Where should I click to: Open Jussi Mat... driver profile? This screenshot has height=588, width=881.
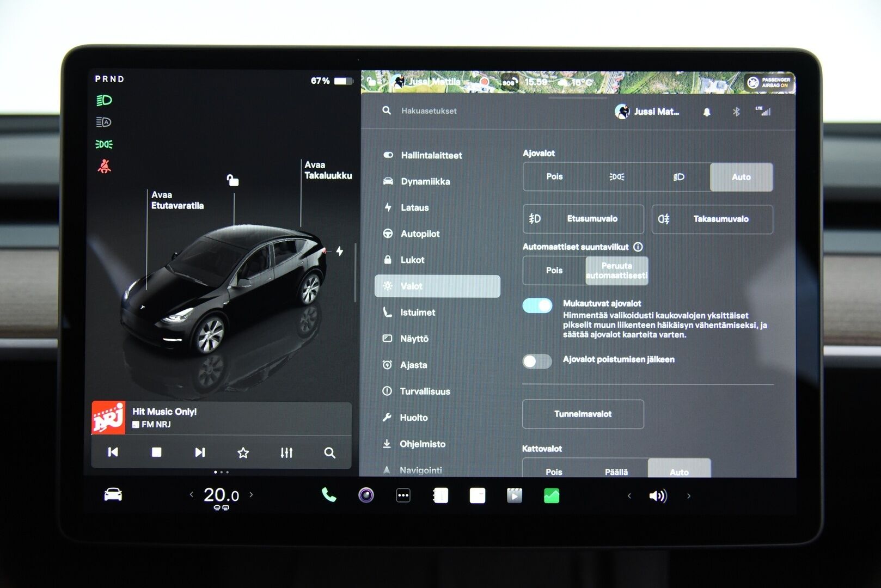coord(647,112)
